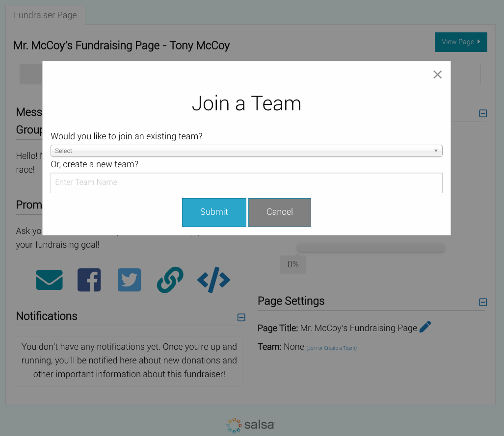Edit page title with pencil icon
The image size is (504, 436).
tap(425, 327)
